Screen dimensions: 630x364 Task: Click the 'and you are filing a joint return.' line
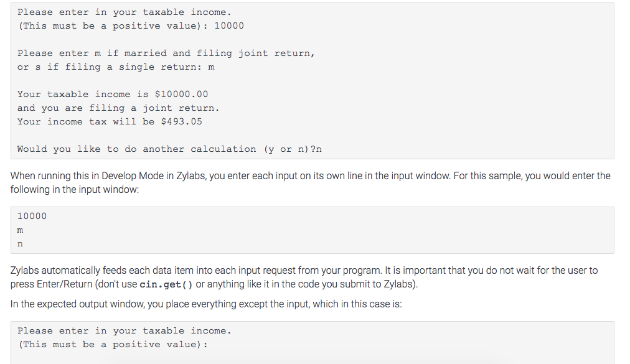coord(118,108)
